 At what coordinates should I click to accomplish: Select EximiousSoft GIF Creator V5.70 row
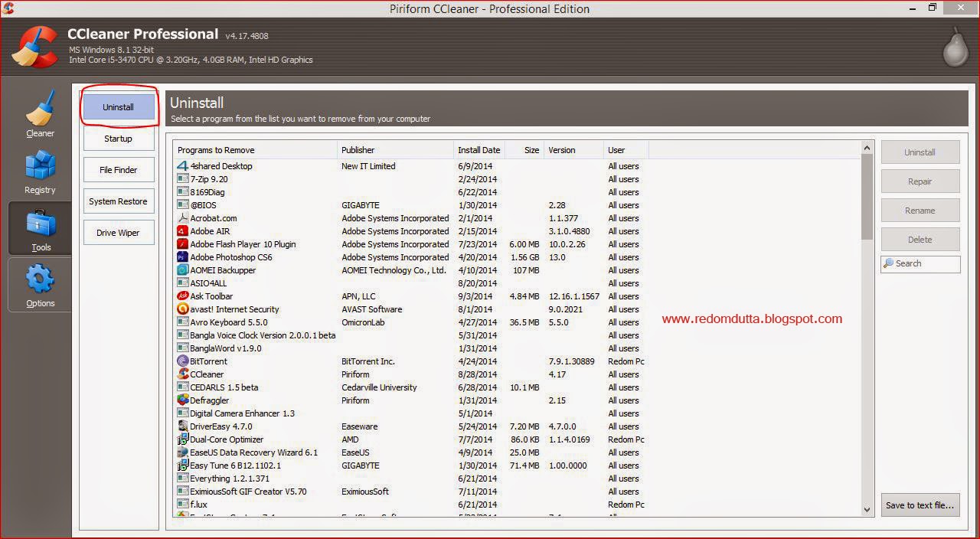tap(517, 492)
